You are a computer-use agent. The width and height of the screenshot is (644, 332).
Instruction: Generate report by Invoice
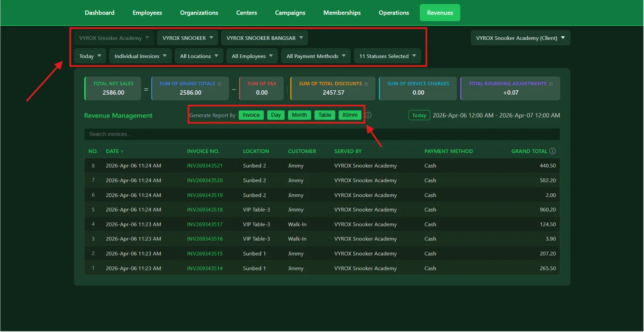point(251,115)
